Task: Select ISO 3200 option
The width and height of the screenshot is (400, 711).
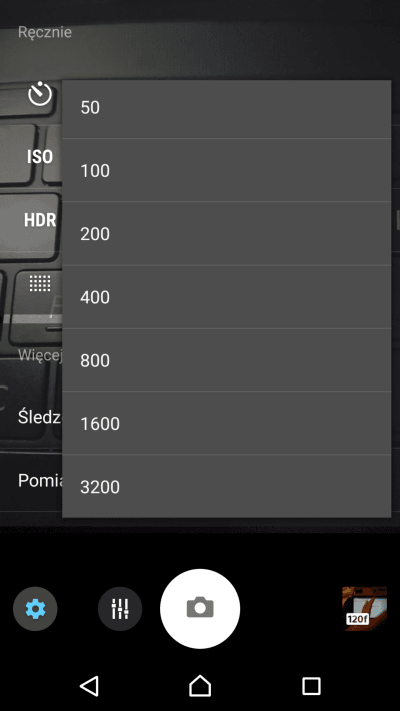Action: pyautogui.click(x=226, y=486)
